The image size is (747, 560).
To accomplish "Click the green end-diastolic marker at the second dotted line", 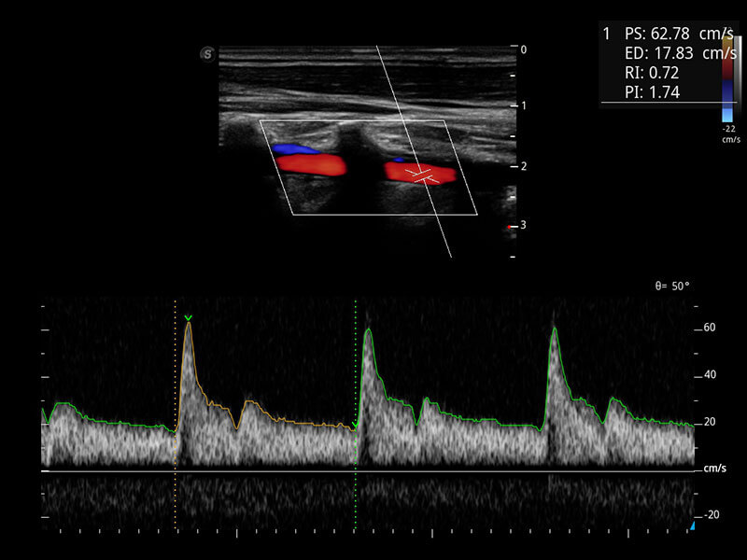I will [x=355, y=427].
